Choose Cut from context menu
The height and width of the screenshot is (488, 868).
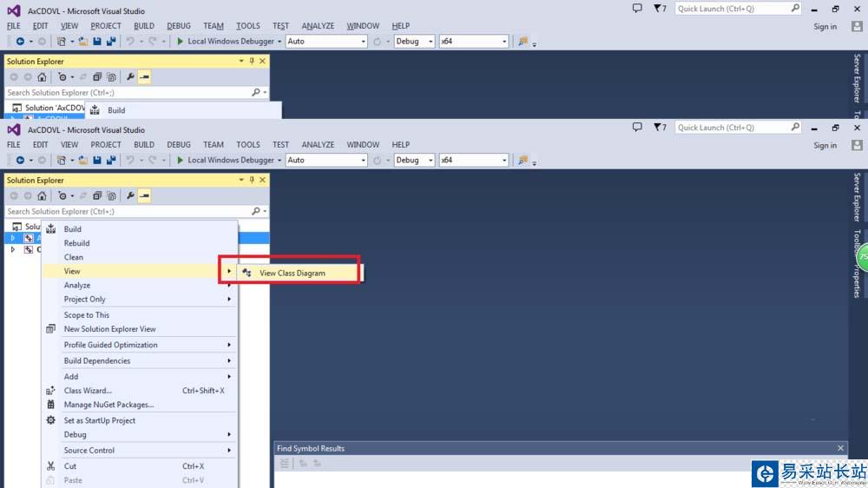point(140,466)
